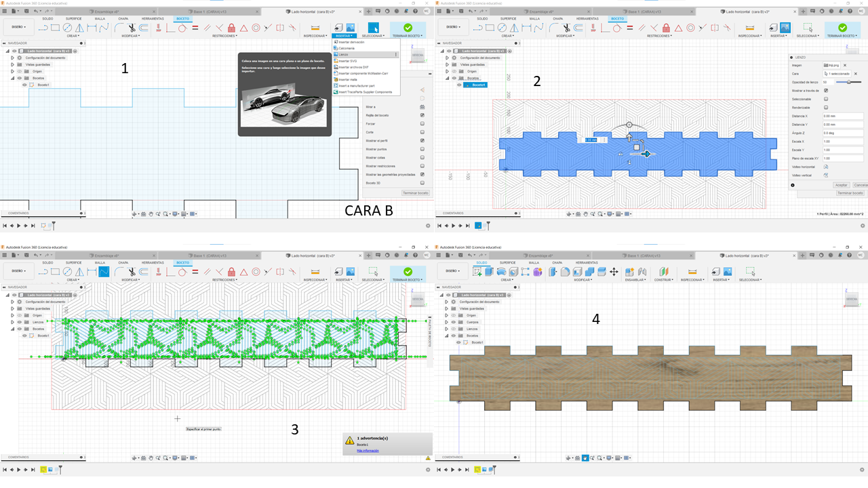Click the Insert canvas image icon in panel 1
The width and height of the screenshot is (868, 488).
pyautogui.click(x=351, y=27)
